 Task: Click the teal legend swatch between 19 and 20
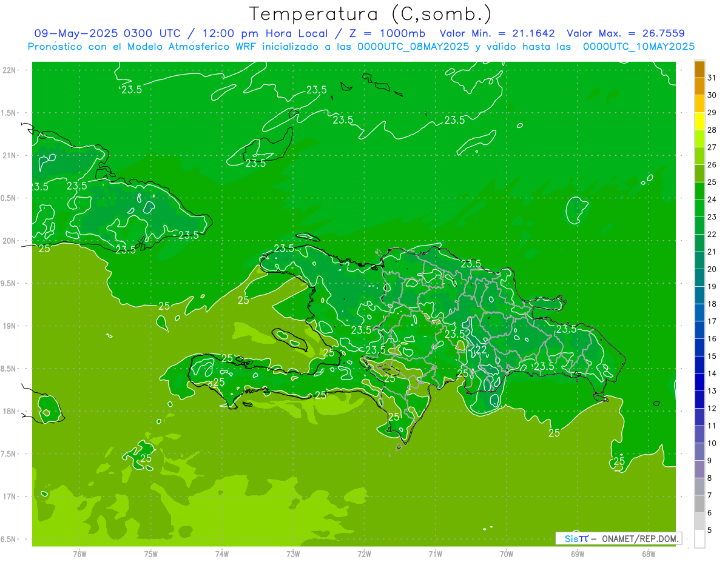[699, 278]
